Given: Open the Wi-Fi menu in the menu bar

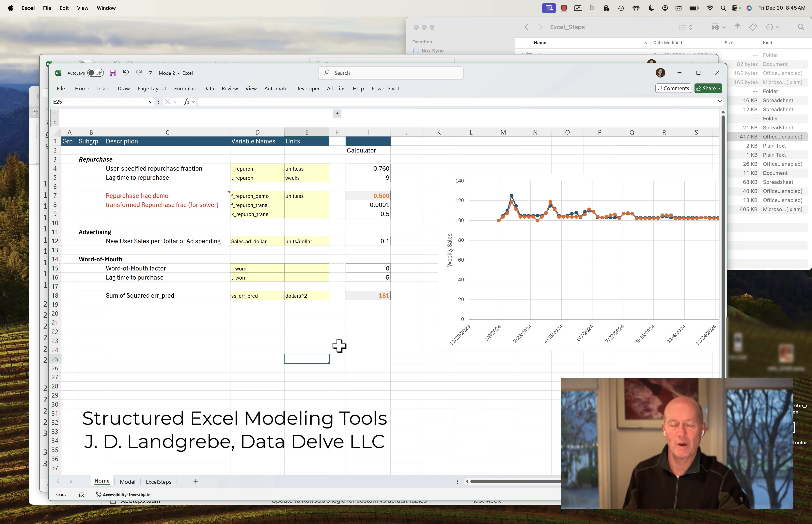Looking at the screenshot, I should tap(710, 8).
